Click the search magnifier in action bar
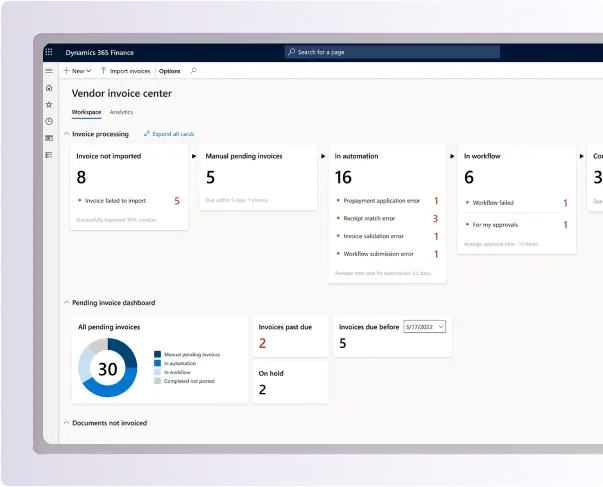603x487 pixels. point(193,70)
